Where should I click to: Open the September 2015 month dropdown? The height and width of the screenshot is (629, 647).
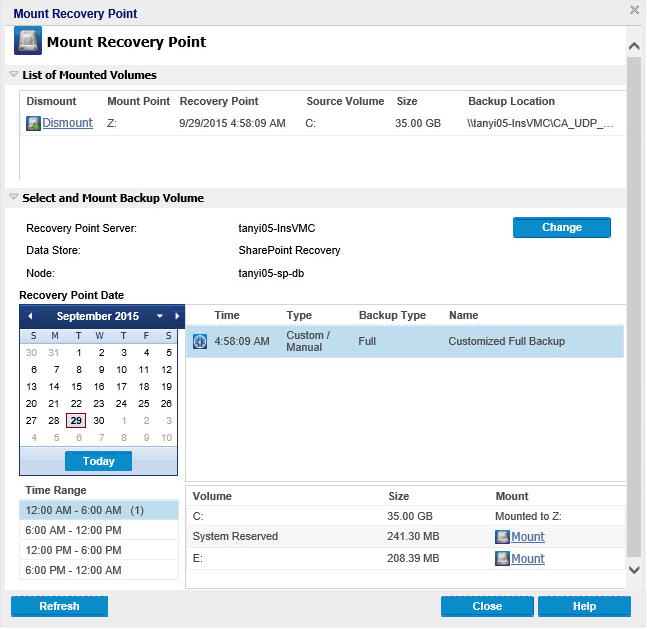tap(159, 316)
